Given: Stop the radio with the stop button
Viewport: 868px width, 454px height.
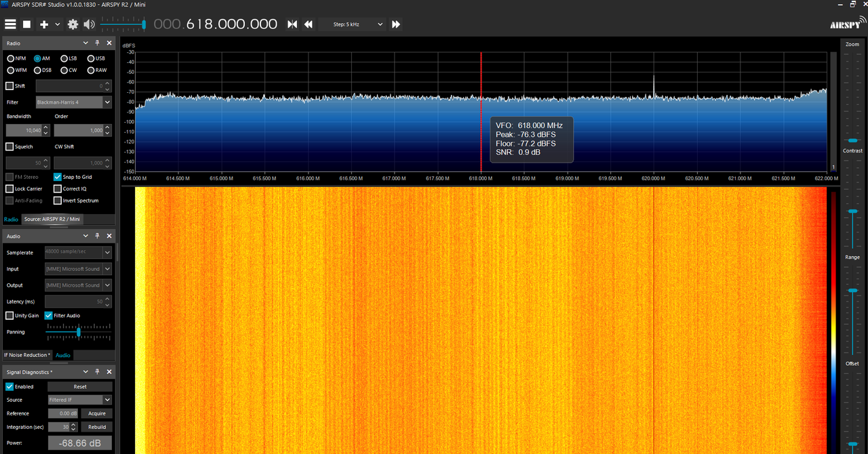Looking at the screenshot, I should pyautogui.click(x=27, y=24).
